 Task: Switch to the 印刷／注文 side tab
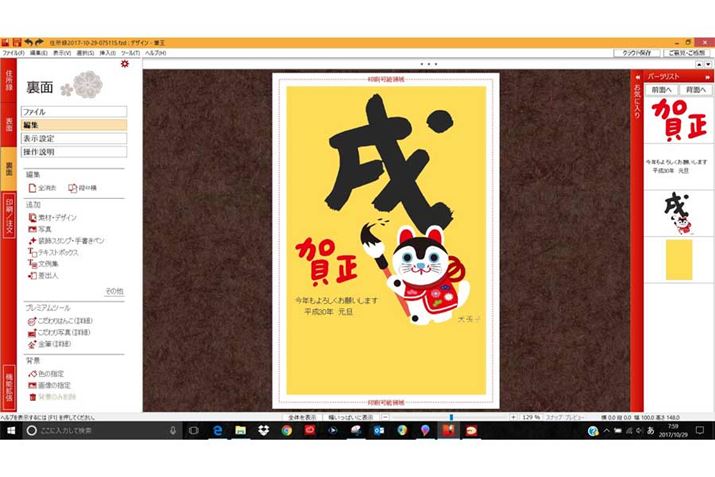pyautogui.click(x=8, y=214)
